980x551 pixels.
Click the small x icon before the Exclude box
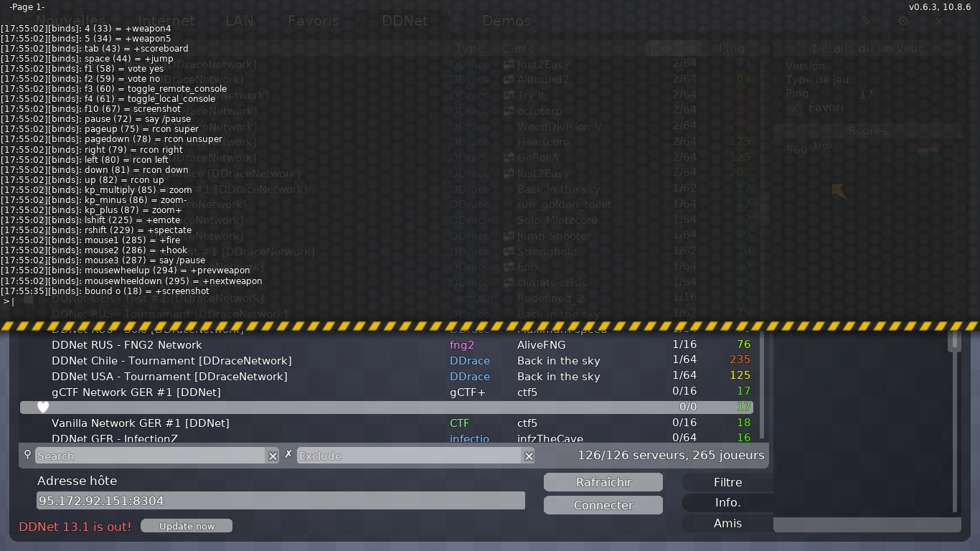pos(288,453)
